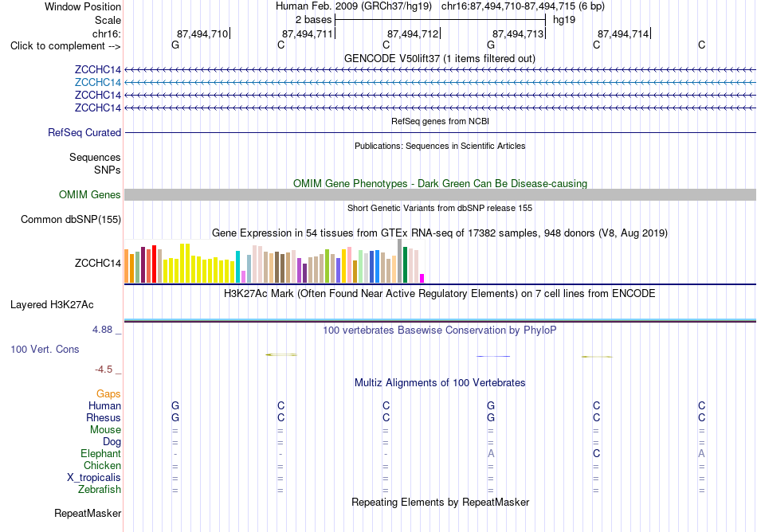Screen dimensions: 757x532
Task: Click the gray OMIM Genes bar
Action: 440,195
